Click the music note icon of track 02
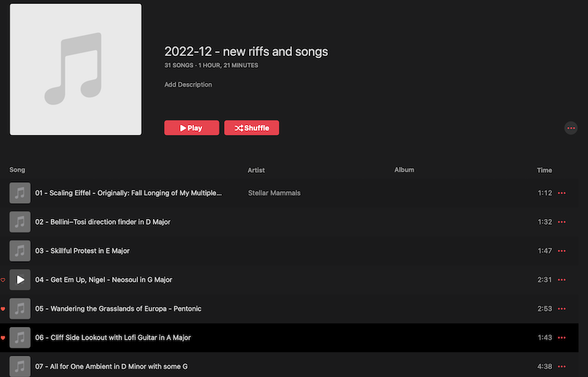This screenshot has width=588, height=377. coord(20,222)
